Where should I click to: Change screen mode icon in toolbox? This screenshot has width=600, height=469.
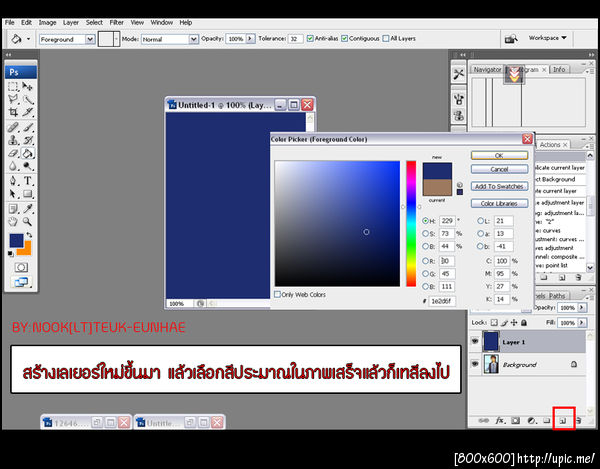21,282
